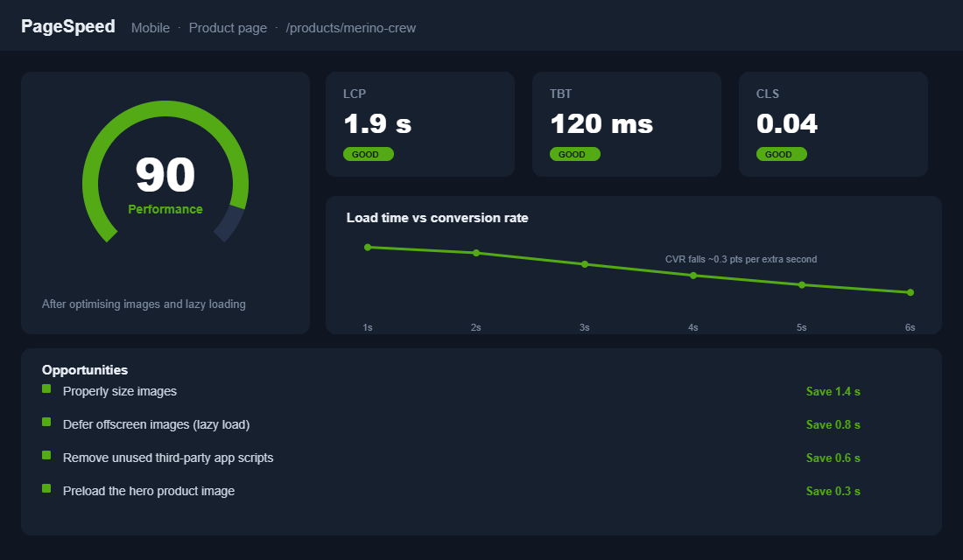
Task: Open Preload the hero product image
Action: pos(149,491)
